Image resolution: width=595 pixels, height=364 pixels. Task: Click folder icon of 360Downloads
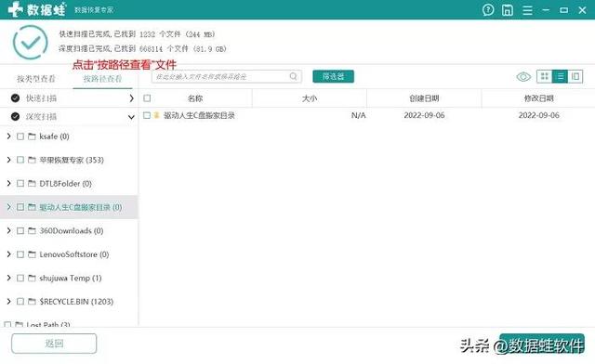(32, 231)
